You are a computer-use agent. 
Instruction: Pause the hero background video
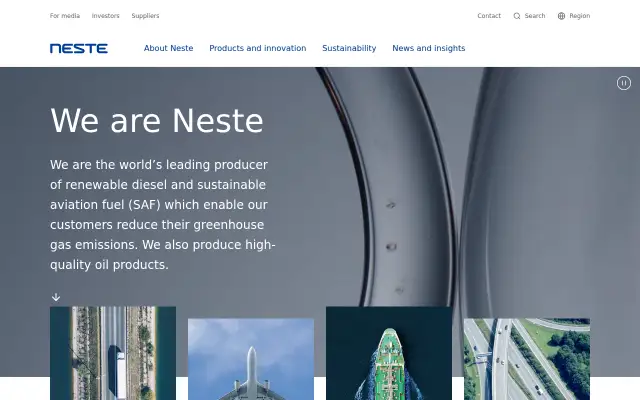pyautogui.click(x=623, y=83)
